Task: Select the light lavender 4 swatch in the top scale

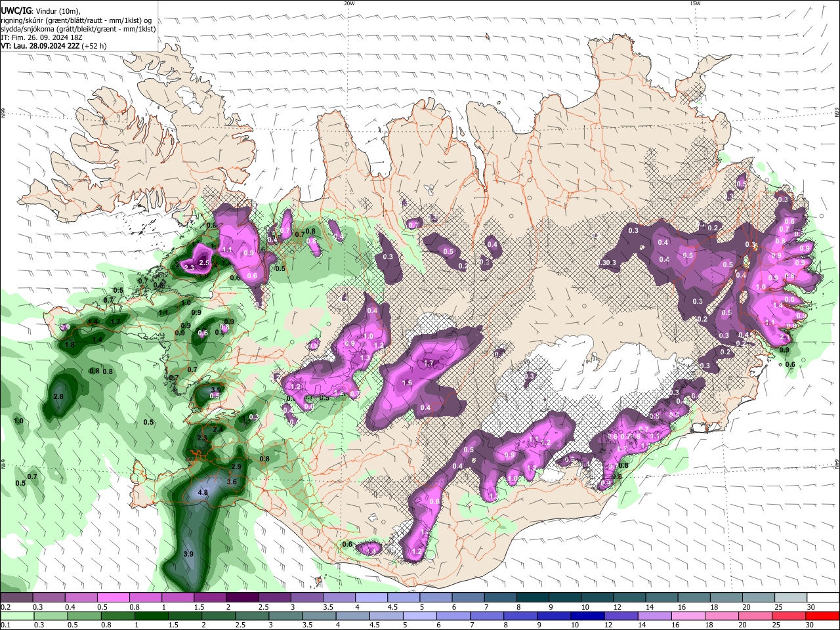Action: (x=371, y=598)
